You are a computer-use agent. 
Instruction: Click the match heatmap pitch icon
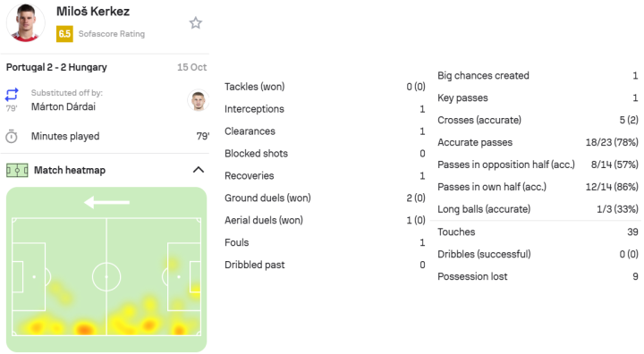pos(17,170)
